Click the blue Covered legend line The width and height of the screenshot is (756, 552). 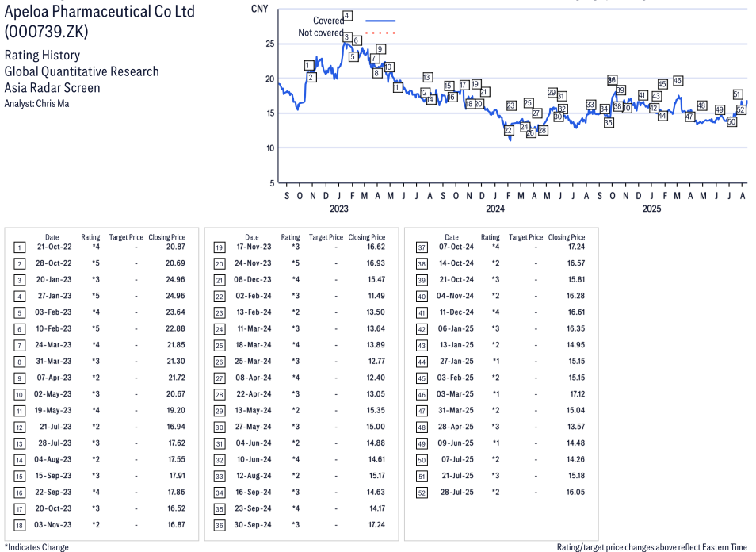point(380,21)
